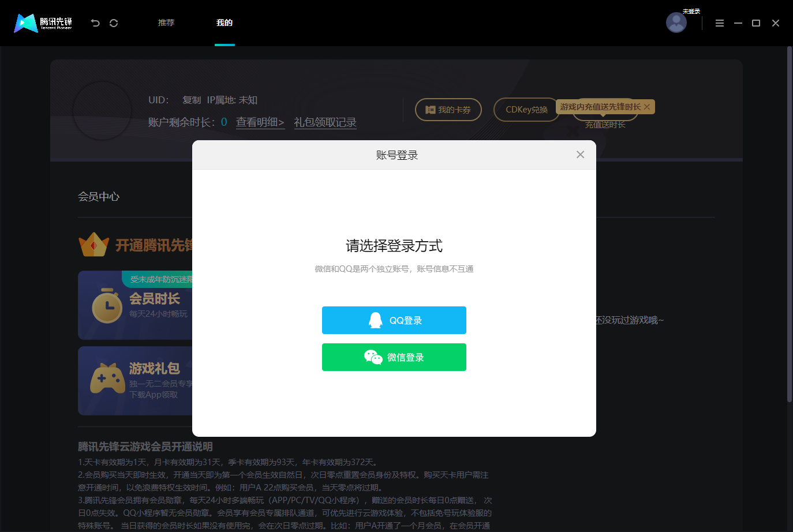Switch to the 我的 tab

click(225, 23)
